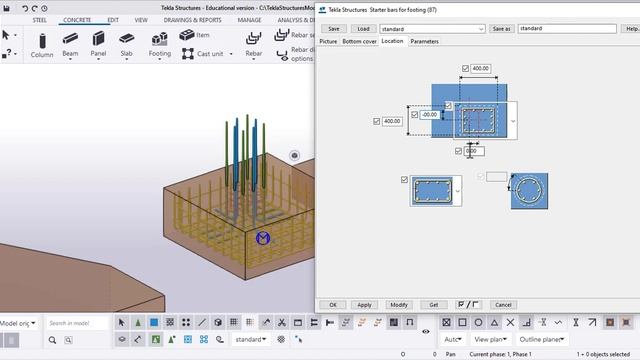This screenshot has width=640, height=360.
Task: Click the magnifier search icon
Action: pos(52,340)
